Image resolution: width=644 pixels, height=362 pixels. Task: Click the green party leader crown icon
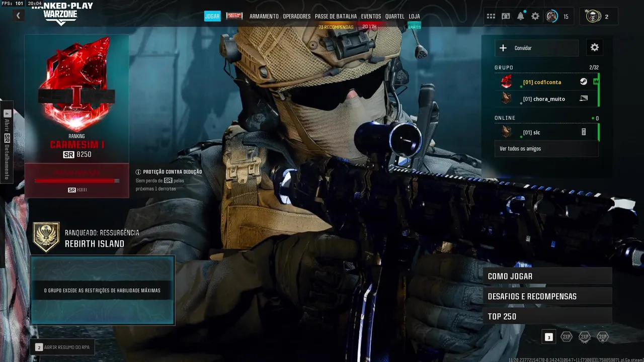click(596, 81)
